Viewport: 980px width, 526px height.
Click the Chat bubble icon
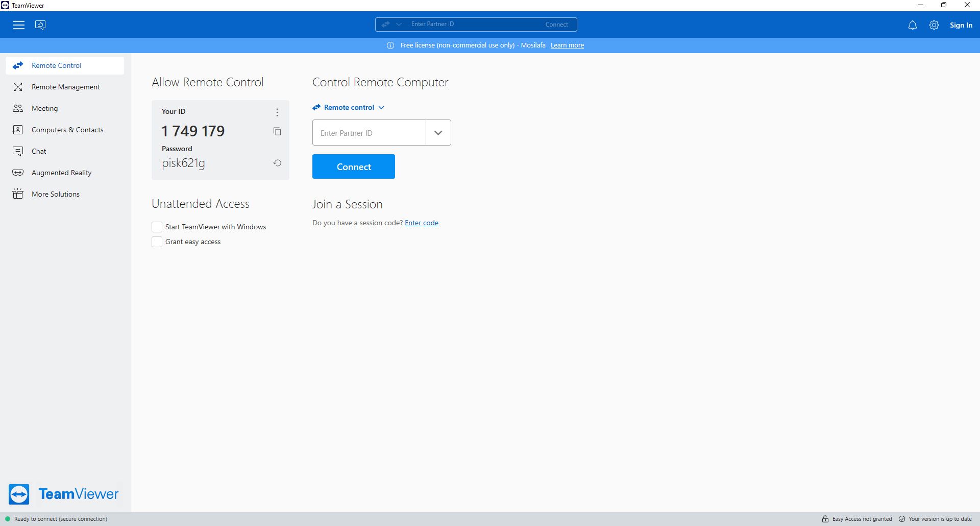(18, 151)
